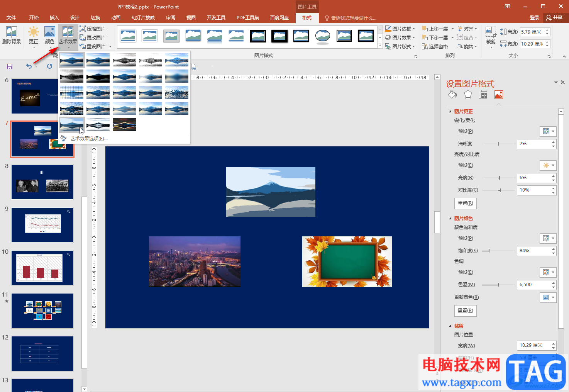Switch to the 视图 view tab
The image size is (569, 392).
(x=191, y=18)
